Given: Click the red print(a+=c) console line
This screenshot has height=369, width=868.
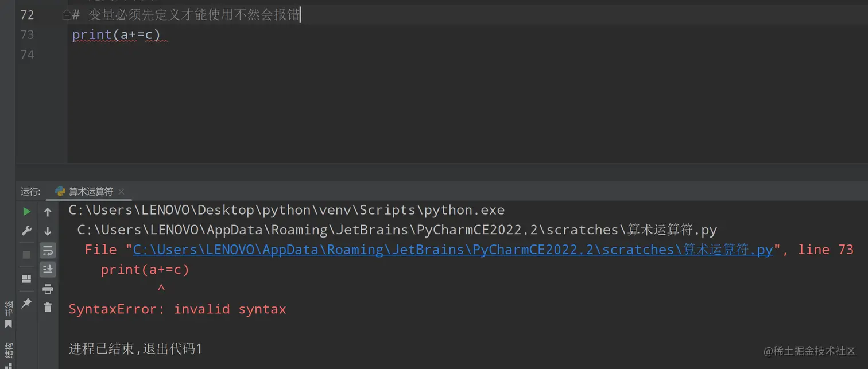Looking at the screenshot, I should click(145, 270).
